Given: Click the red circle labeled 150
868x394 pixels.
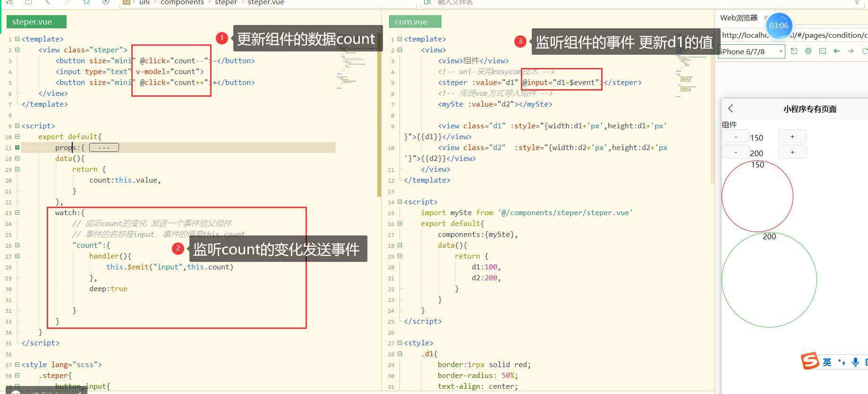Looking at the screenshot, I should pyautogui.click(x=757, y=196).
